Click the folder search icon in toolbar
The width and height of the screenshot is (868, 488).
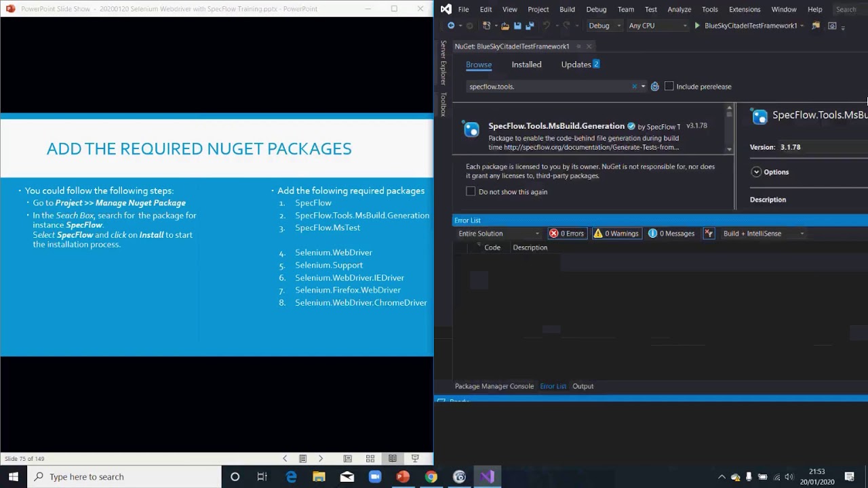(x=816, y=26)
